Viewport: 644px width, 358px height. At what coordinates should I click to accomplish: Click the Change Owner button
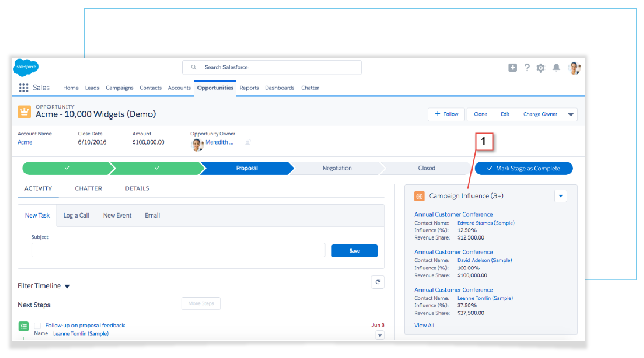pyautogui.click(x=540, y=114)
